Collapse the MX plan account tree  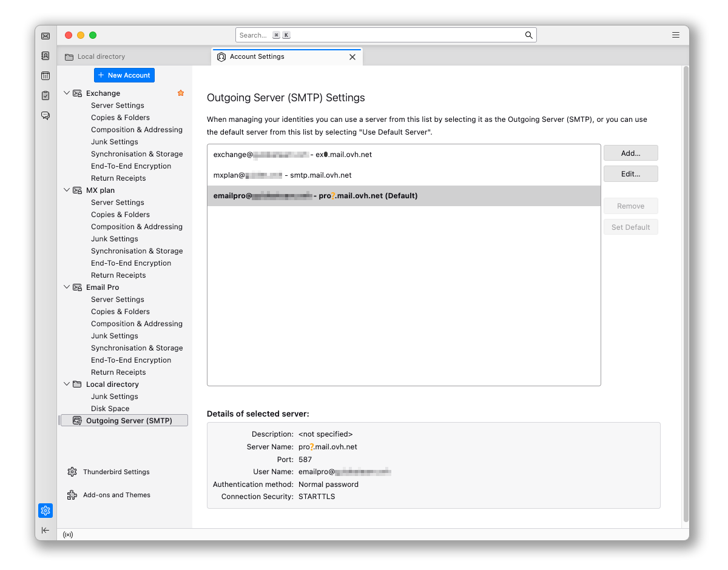coord(67,190)
